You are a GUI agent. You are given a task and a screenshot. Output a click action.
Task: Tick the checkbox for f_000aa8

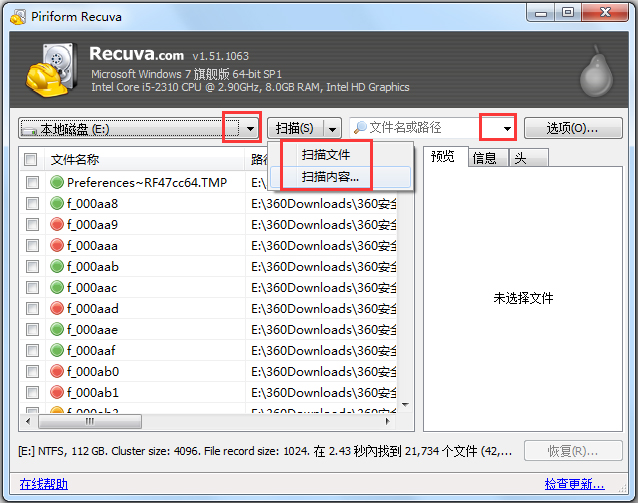32,203
